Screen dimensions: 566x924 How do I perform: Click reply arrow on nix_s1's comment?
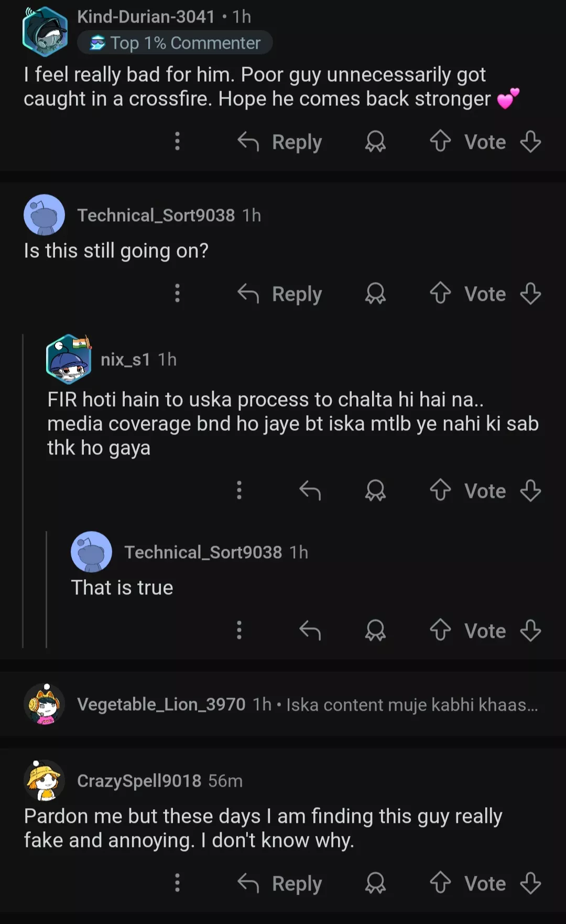point(310,491)
